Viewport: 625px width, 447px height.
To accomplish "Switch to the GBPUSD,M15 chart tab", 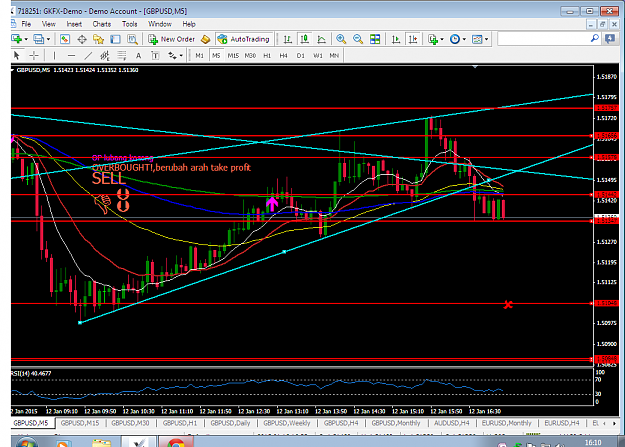I will [80, 423].
